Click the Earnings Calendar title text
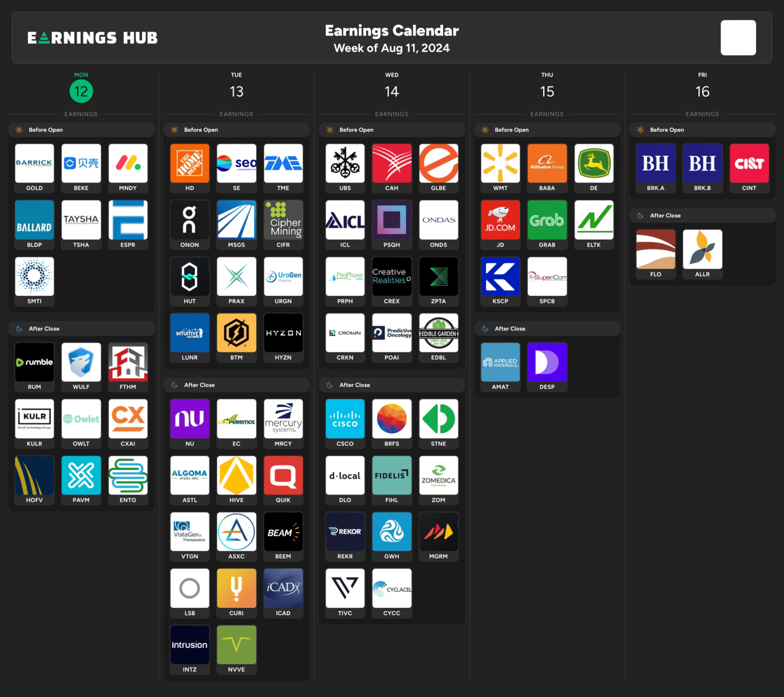 click(x=392, y=30)
